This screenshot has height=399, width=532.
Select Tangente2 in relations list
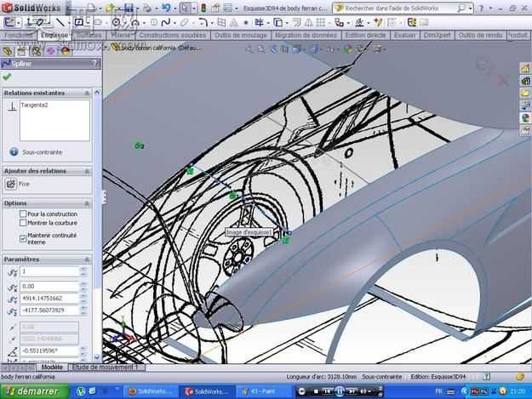click(x=34, y=105)
